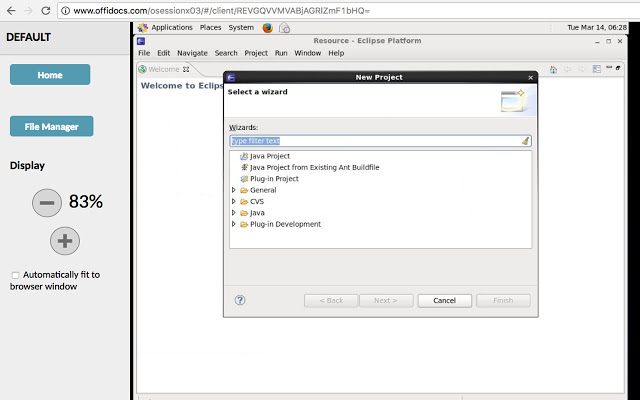The width and height of the screenshot is (640, 400).
Task: Click the clock-and-paper launcher beside Firefox
Action: click(284, 28)
